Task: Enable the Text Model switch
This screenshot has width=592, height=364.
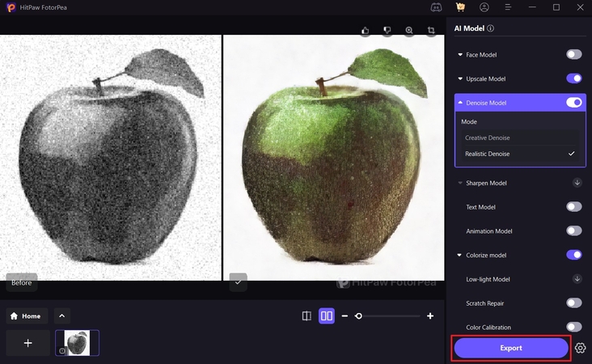Action: click(x=574, y=206)
